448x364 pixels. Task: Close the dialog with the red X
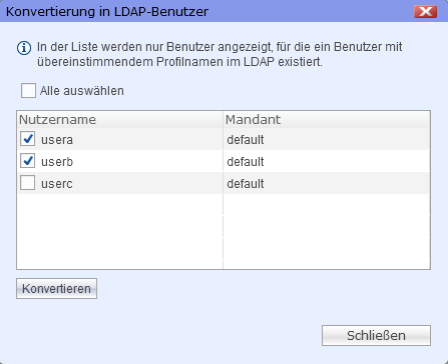(x=425, y=12)
